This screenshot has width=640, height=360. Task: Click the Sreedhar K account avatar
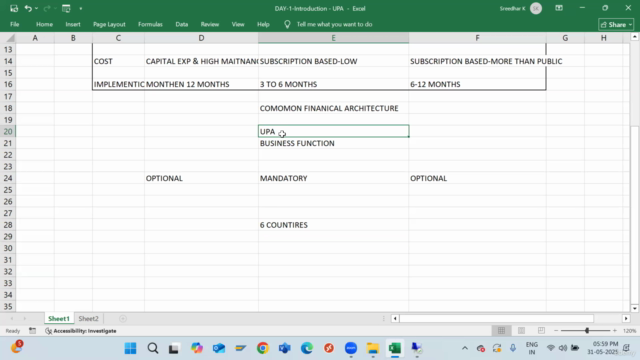point(536,9)
